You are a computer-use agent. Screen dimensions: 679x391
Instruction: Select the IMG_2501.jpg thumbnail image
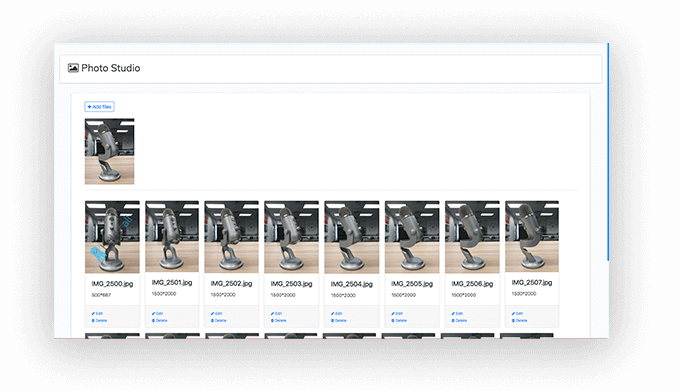(x=172, y=236)
